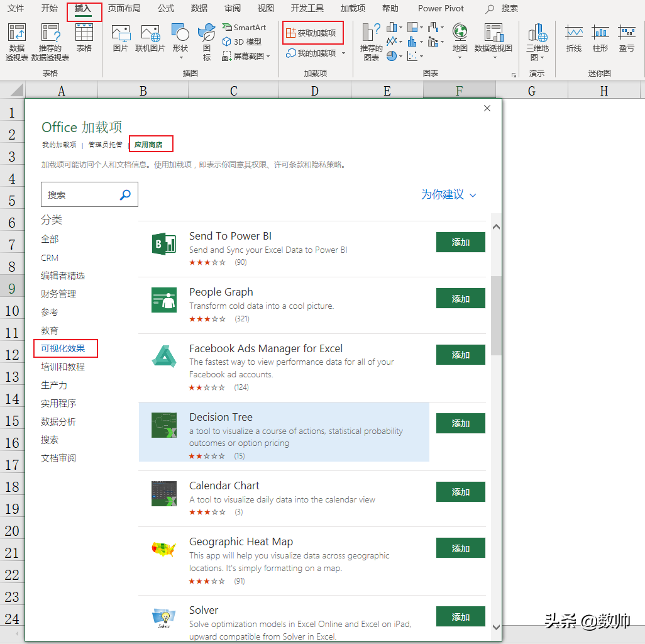This screenshot has width=645, height=644.
Task: Add the Solver add-in
Action: [x=460, y=616]
